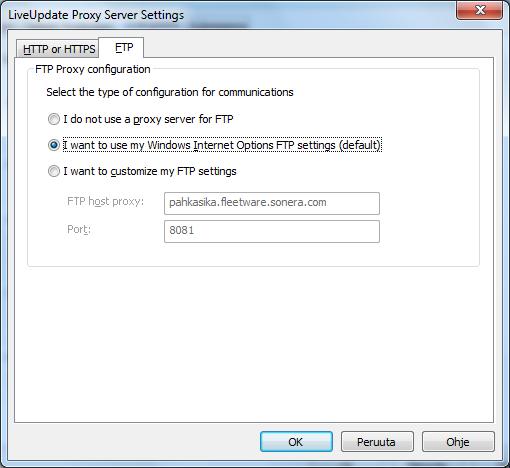Close the LiveUpdate Proxy Server Settings dialog
Screen dimensions: 510x468
[x=479, y=10]
